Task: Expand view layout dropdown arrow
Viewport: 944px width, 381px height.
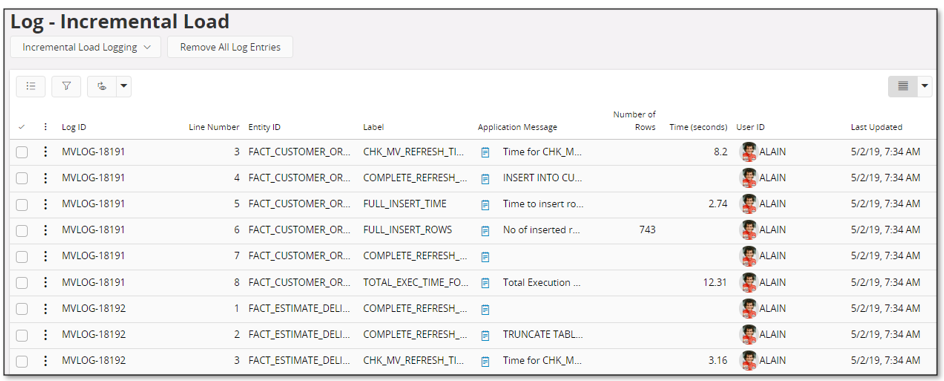Action: pyautogui.click(x=925, y=86)
